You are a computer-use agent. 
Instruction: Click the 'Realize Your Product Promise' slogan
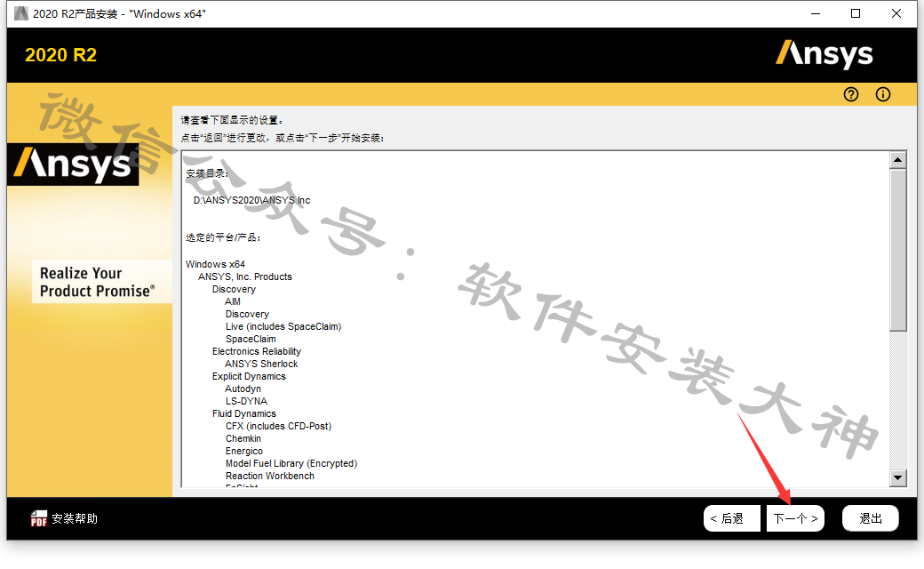point(97,282)
